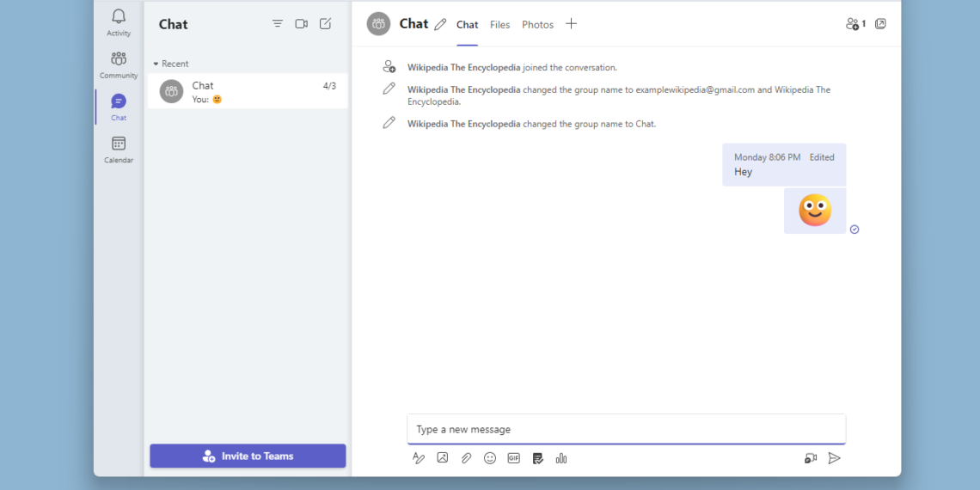Click the examplewikipedia@gmail.com rename message
Viewport: 980px width, 490px height.
(619, 95)
